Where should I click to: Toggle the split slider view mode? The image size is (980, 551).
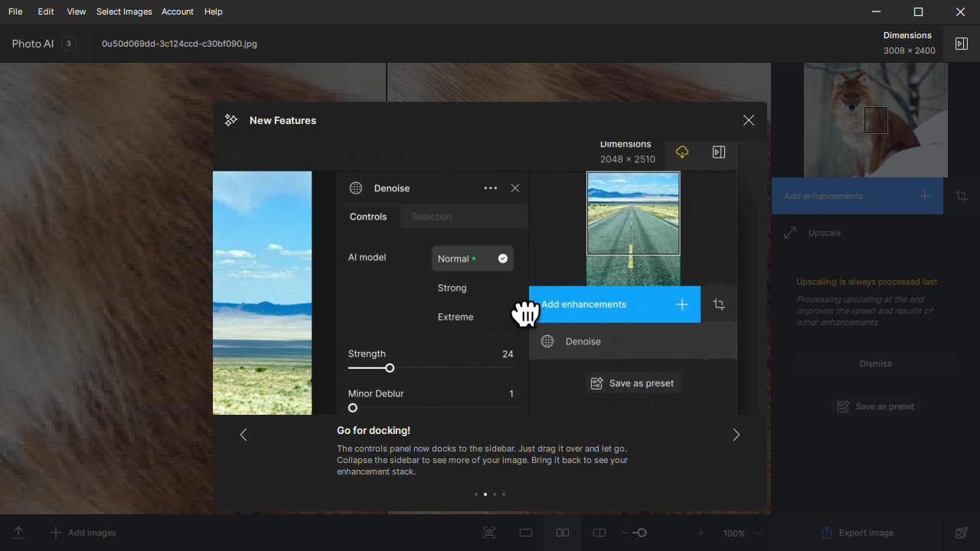coord(599,533)
